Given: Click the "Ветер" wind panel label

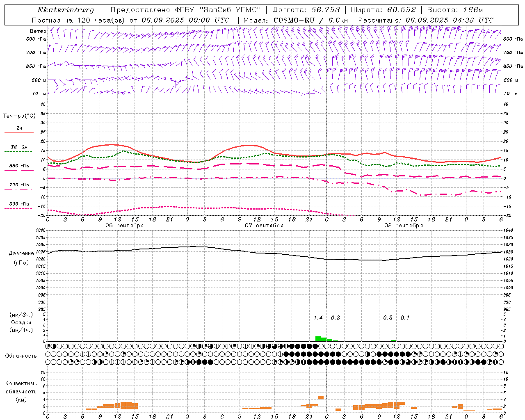Looking at the screenshot, I should click(38, 31).
